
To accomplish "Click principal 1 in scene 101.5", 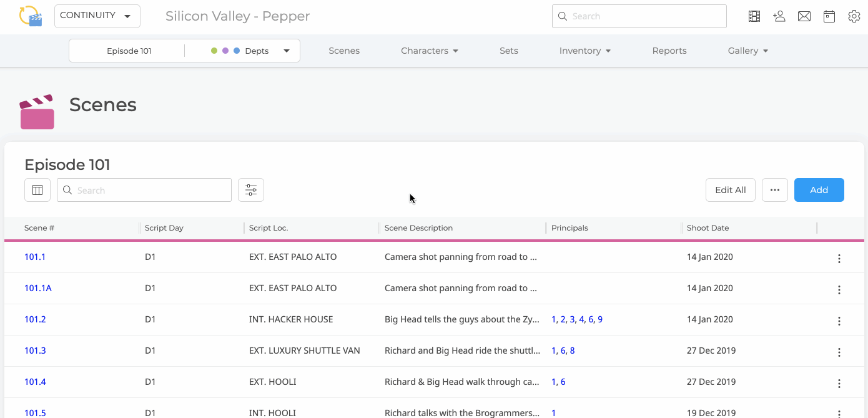I will (554, 413).
